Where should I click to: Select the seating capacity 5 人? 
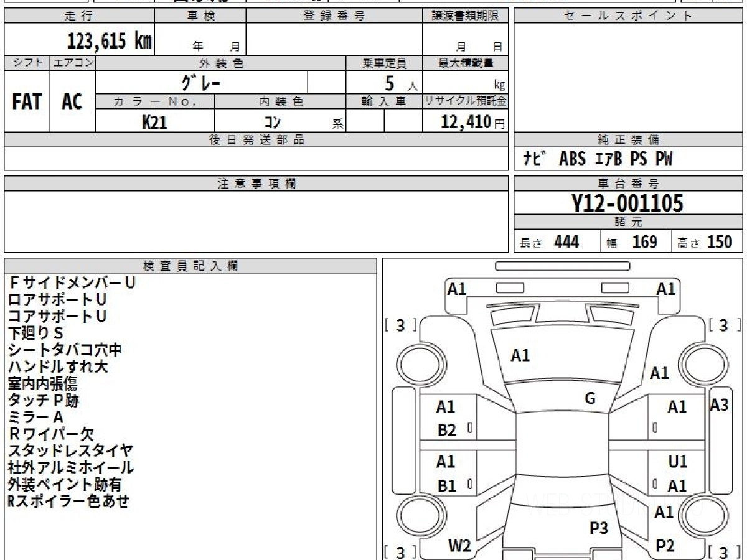click(401, 83)
